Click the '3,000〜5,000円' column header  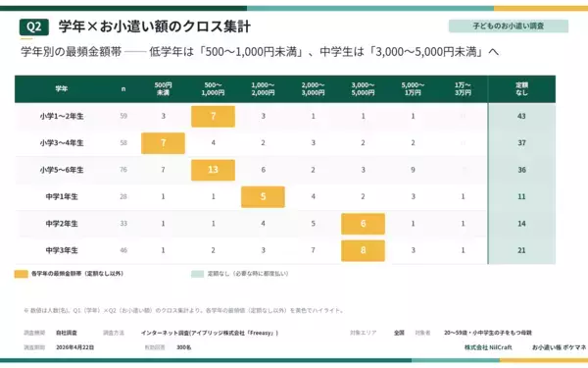point(363,89)
